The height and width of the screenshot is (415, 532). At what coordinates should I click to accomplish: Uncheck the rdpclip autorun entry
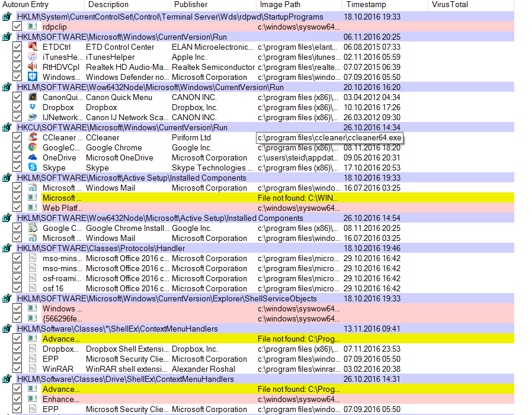pyautogui.click(x=17, y=27)
